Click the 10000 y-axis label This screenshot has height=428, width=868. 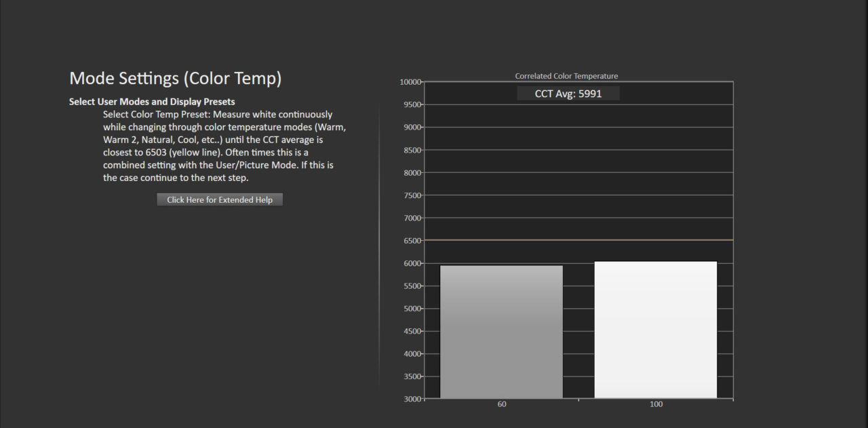click(410, 82)
